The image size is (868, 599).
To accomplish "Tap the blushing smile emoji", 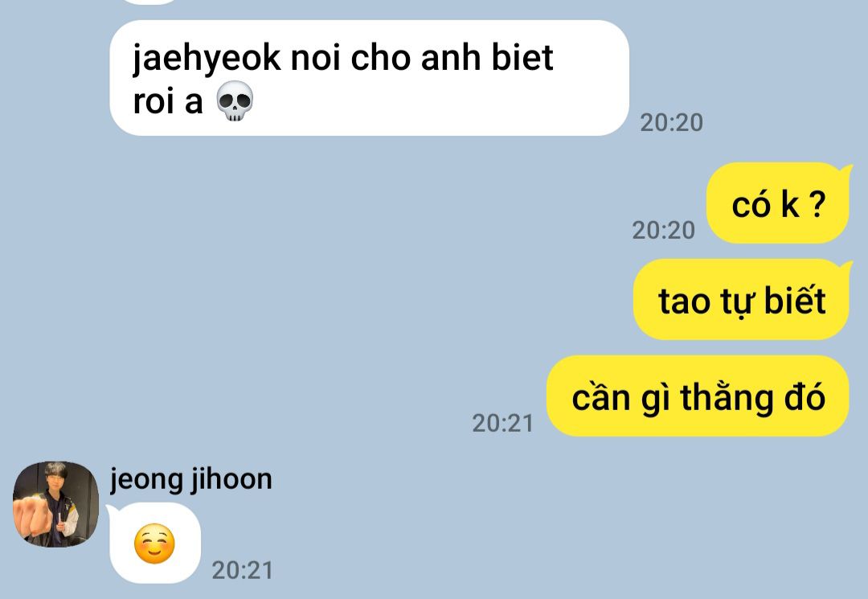I will [x=154, y=543].
